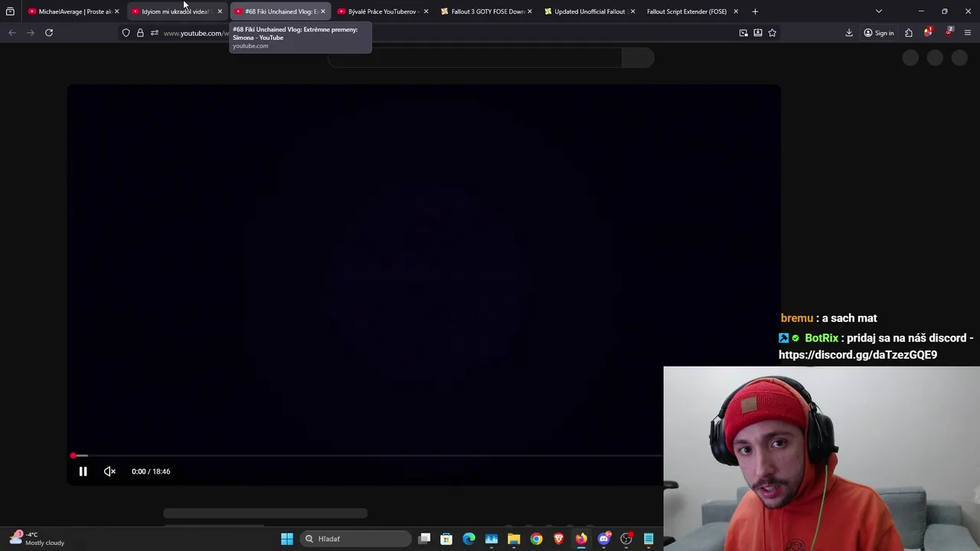The width and height of the screenshot is (980, 551).
Task: Open File Explorer from the taskbar
Action: [x=514, y=539]
